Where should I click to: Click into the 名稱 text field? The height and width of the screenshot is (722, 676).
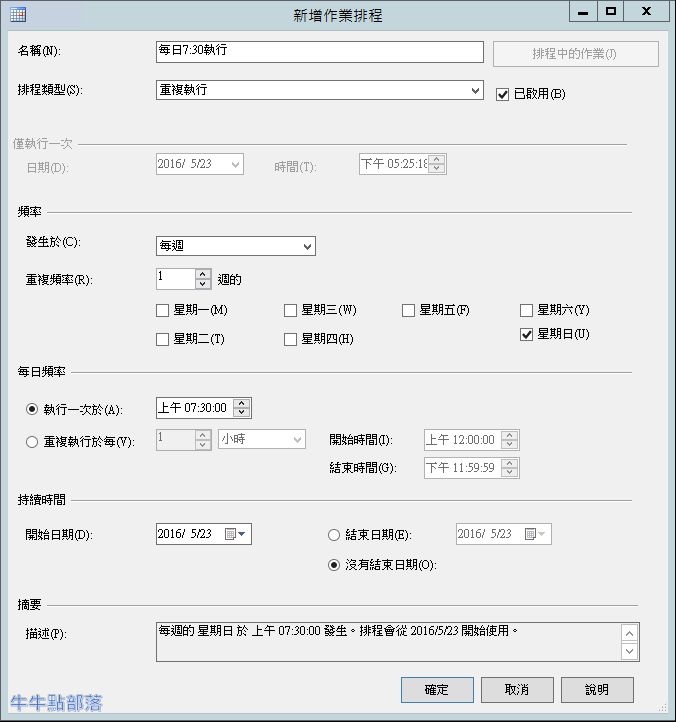(x=320, y=50)
